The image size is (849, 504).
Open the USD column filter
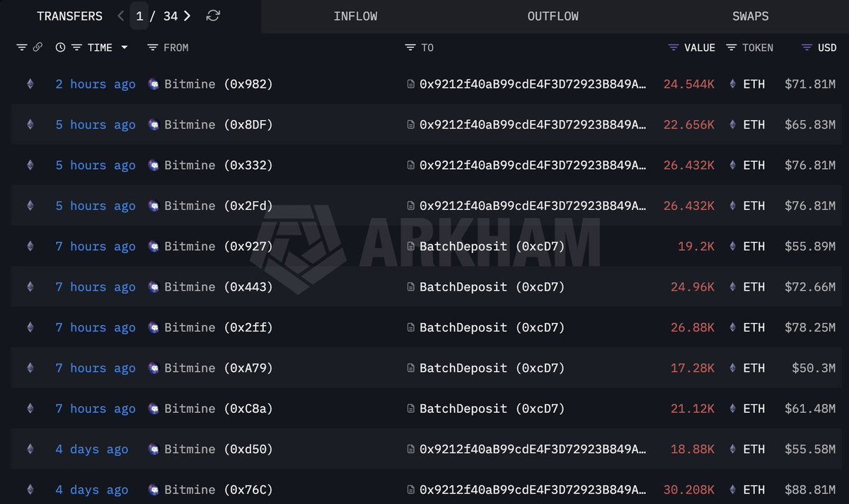click(806, 47)
